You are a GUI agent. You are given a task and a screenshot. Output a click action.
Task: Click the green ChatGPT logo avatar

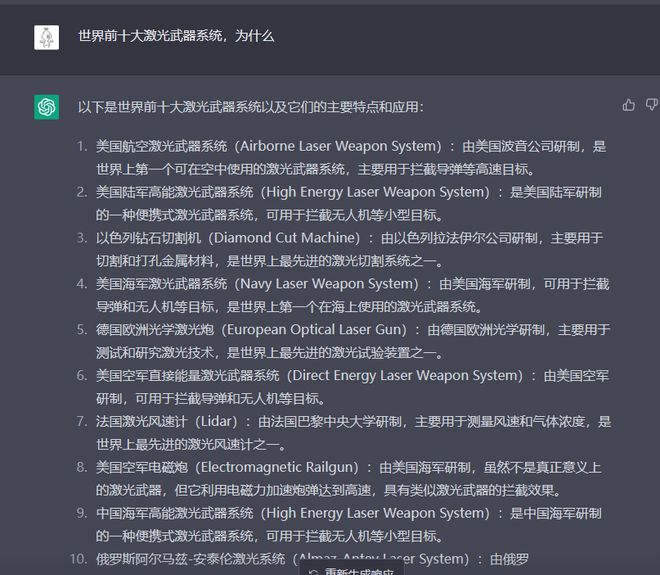click(x=46, y=107)
